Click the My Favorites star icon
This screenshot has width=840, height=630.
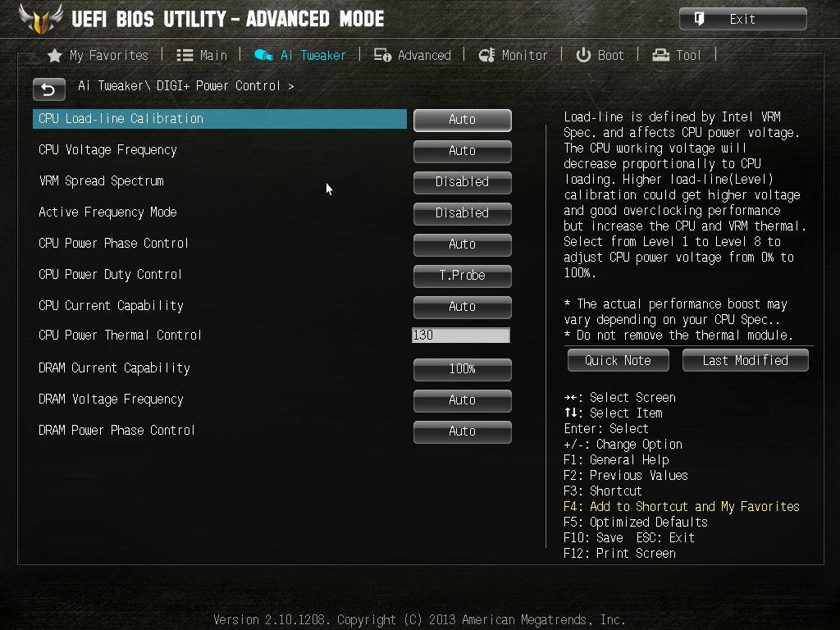[x=55, y=56]
